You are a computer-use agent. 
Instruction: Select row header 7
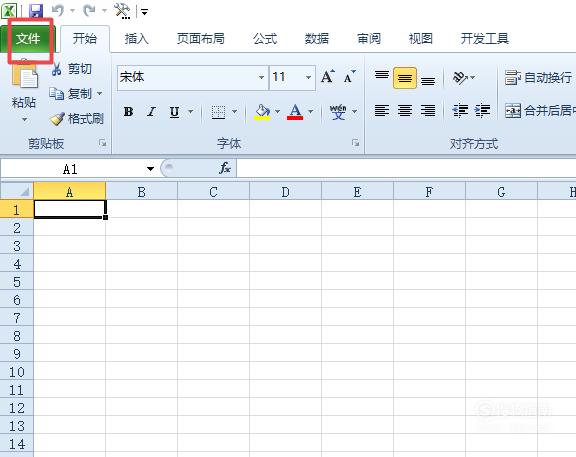pos(17,317)
